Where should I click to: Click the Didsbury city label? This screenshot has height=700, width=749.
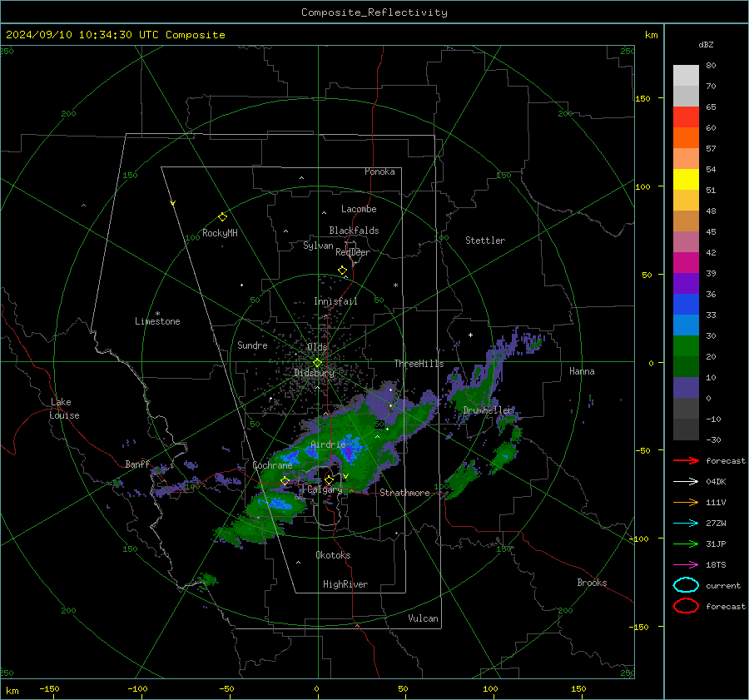tap(314, 373)
